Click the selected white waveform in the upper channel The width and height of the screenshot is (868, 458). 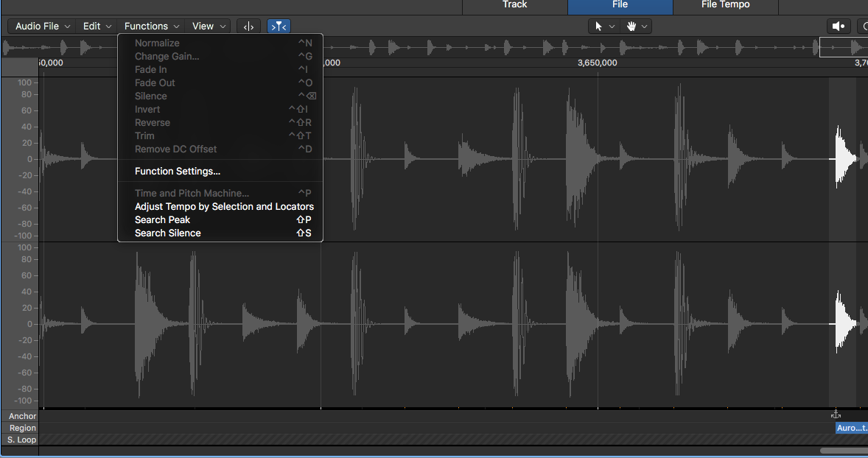[844, 158]
